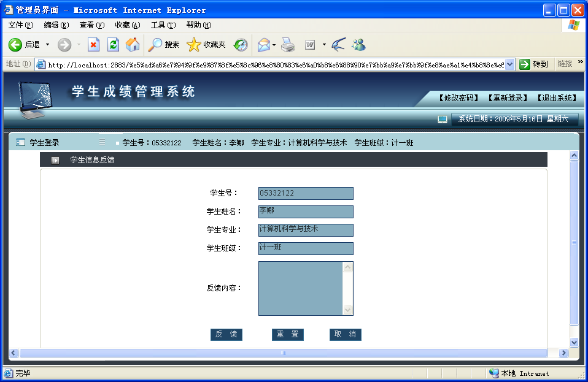The image size is (588, 382).
Task: Click the Edit with Word icon
Action: point(310,45)
